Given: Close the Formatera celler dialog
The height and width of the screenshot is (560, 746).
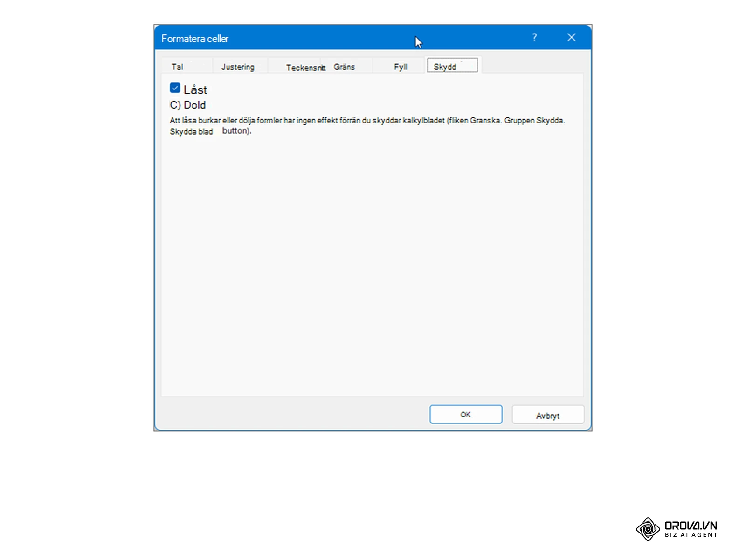Looking at the screenshot, I should pos(572,37).
